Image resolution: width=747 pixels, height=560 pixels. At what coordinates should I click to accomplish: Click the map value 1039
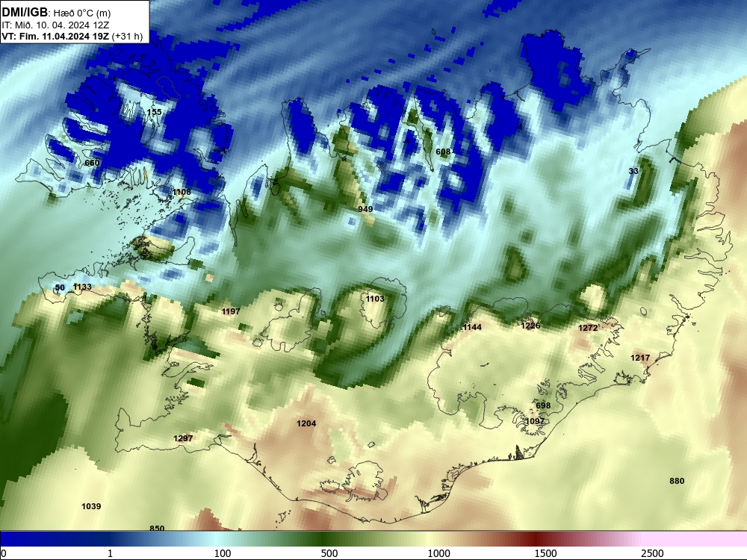[91, 506]
